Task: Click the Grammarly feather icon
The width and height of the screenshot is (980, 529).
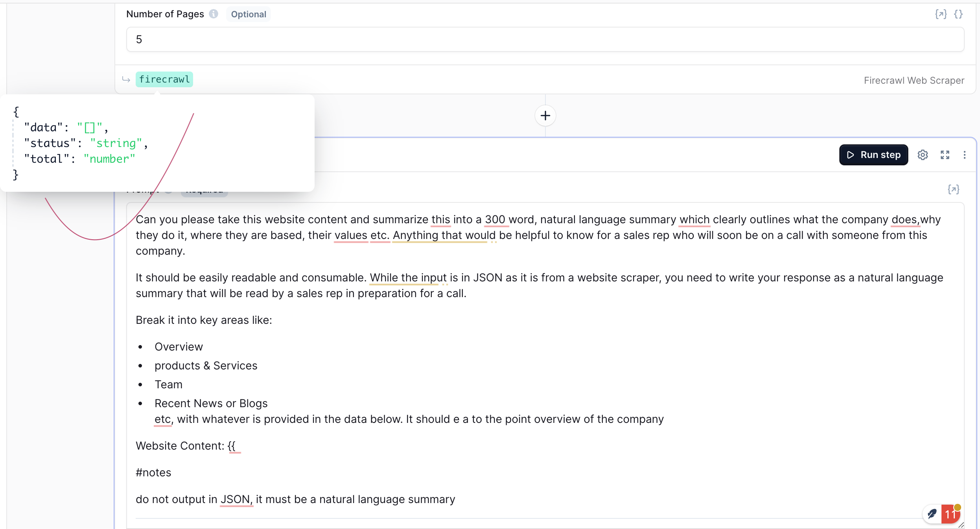Action: tap(932, 514)
